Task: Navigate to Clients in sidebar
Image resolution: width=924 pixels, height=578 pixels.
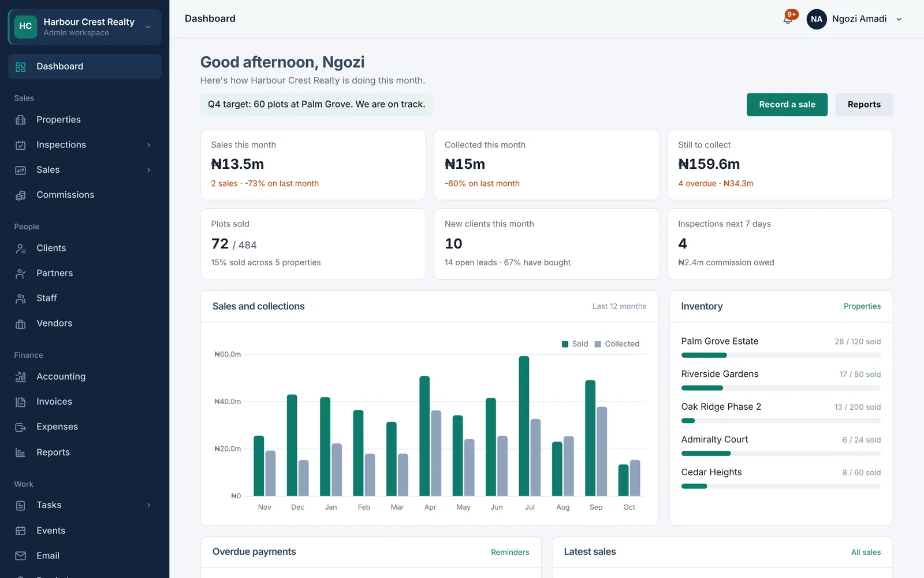Action: pos(85,248)
